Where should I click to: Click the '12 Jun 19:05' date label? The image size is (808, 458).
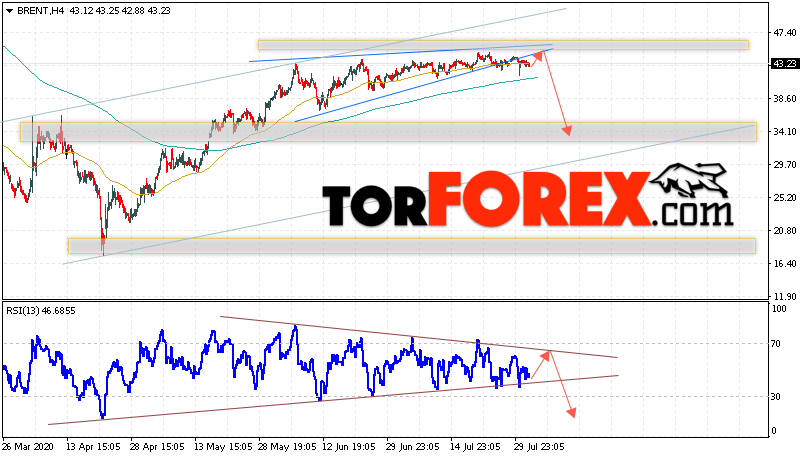pyautogui.click(x=351, y=447)
